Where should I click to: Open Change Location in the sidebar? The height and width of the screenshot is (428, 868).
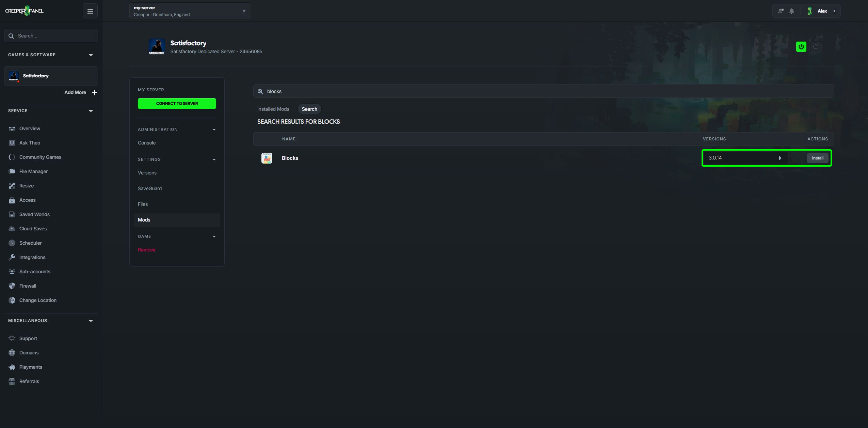click(38, 300)
